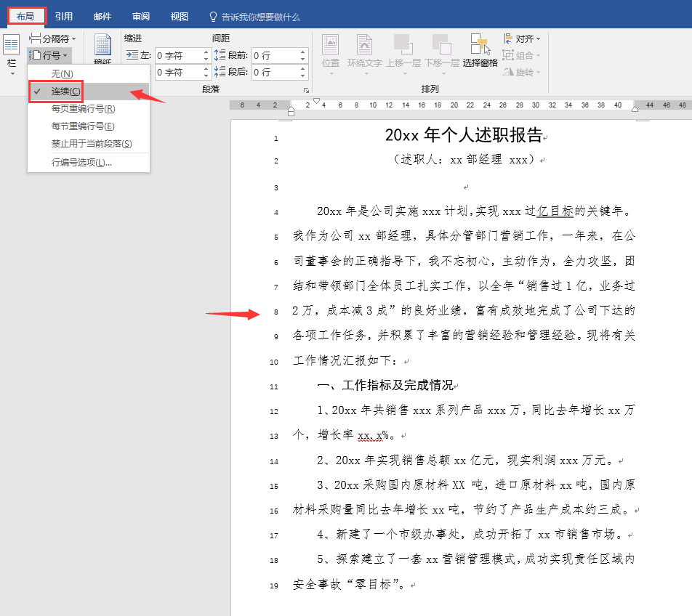
Task: Click line number 8 in margin
Action: 275,312
